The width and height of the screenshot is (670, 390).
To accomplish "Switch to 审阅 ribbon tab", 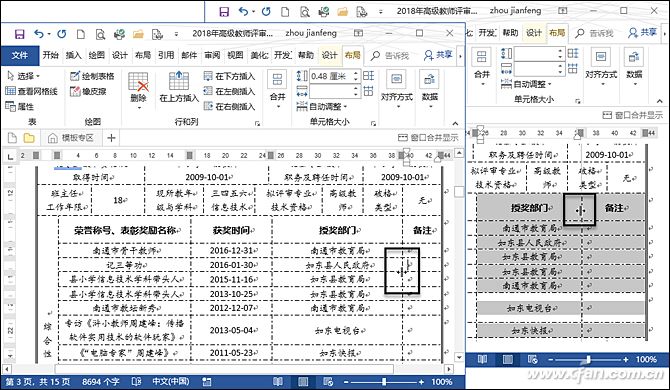I will pos(212,55).
